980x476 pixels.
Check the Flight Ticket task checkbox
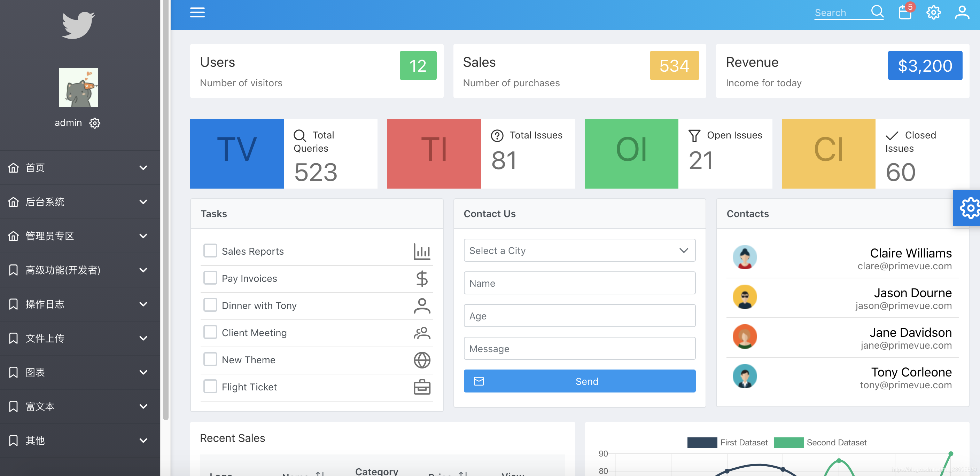point(210,386)
